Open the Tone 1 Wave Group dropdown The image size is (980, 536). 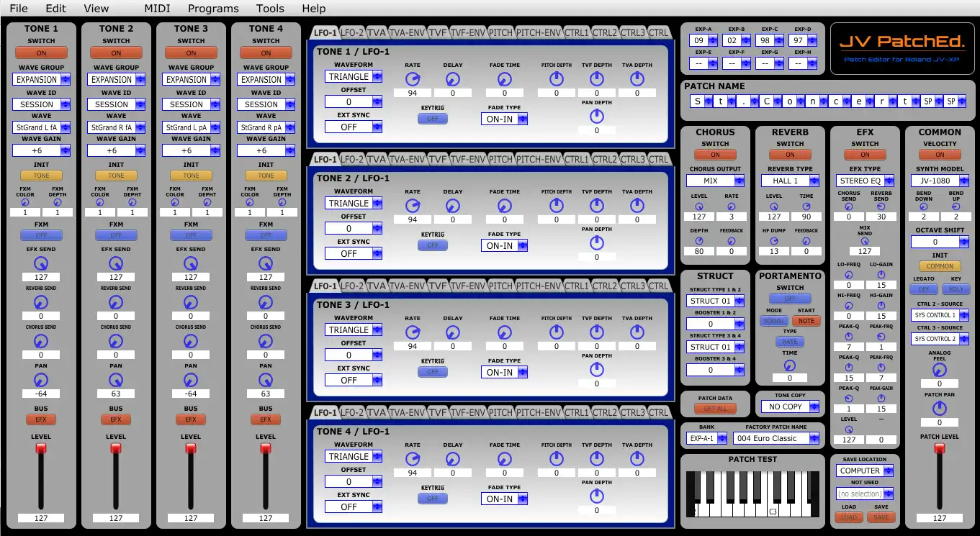41,79
